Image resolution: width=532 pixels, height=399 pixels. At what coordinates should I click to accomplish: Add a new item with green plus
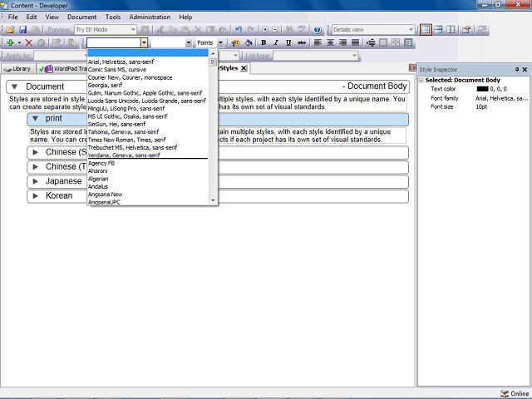[x=11, y=42]
